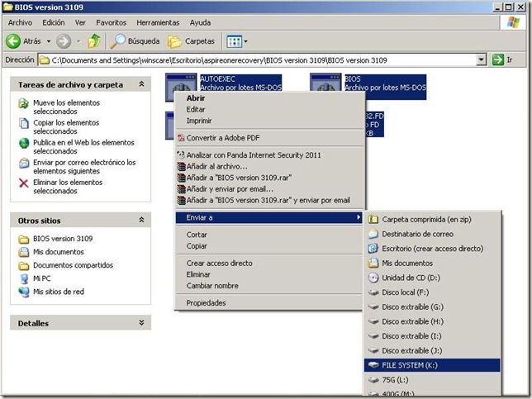
Task: Click the views grid icon
Action: (x=235, y=41)
